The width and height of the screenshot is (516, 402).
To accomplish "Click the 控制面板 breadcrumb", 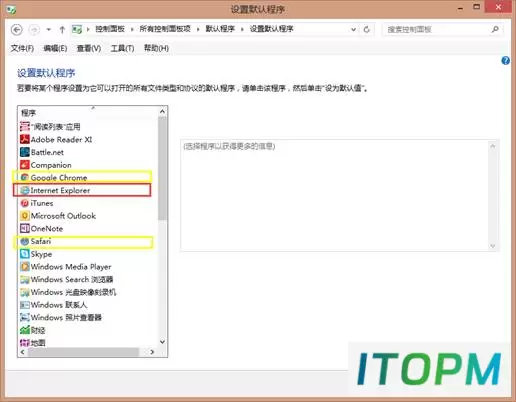I will (x=110, y=29).
